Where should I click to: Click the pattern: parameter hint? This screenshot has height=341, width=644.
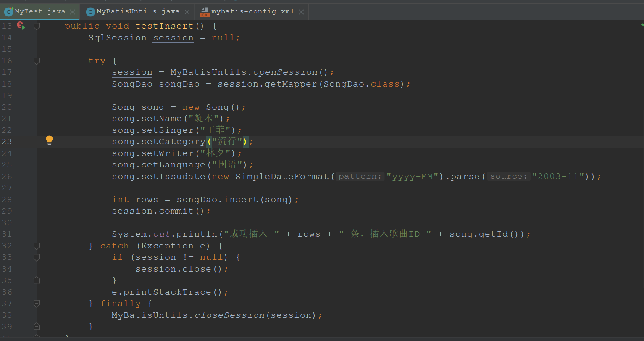click(x=360, y=177)
